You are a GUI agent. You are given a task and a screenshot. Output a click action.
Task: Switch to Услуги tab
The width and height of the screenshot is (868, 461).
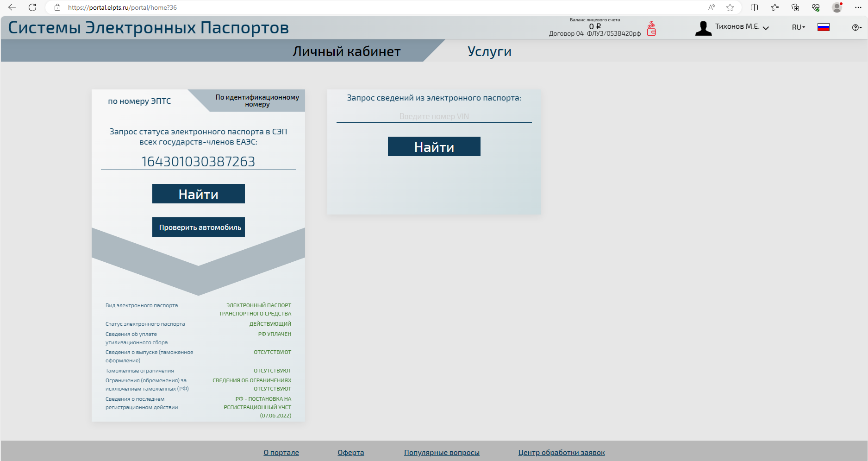tap(489, 51)
